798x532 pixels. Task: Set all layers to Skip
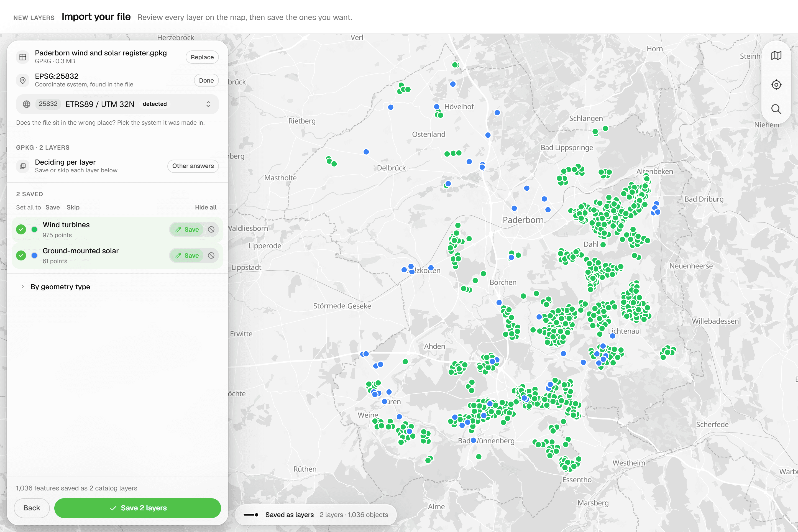[x=73, y=207]
